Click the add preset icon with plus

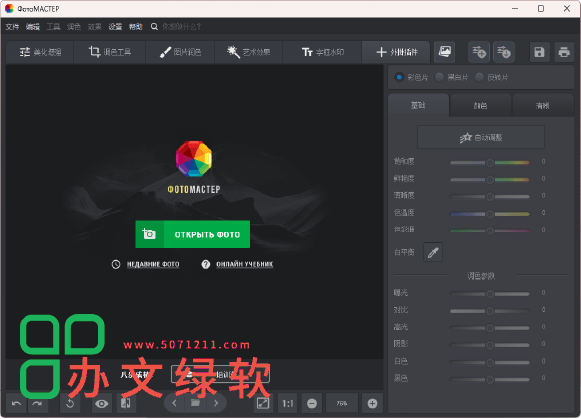(x=479, y=52)
